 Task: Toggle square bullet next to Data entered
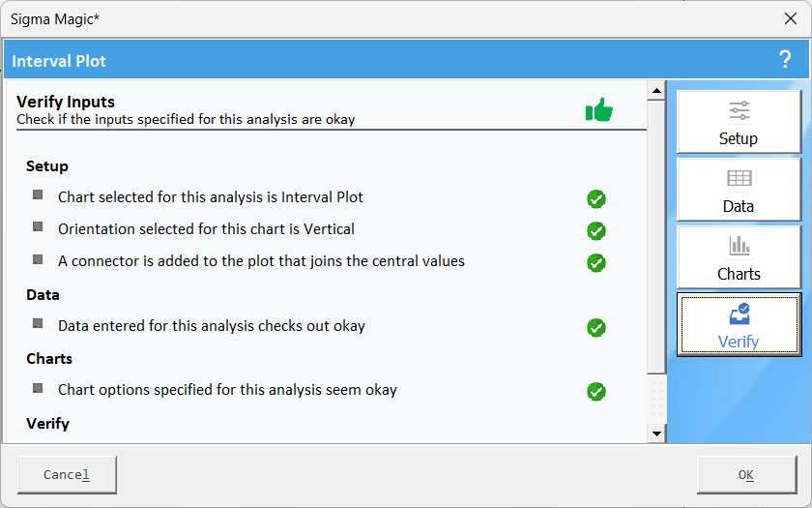pos(38,323)
